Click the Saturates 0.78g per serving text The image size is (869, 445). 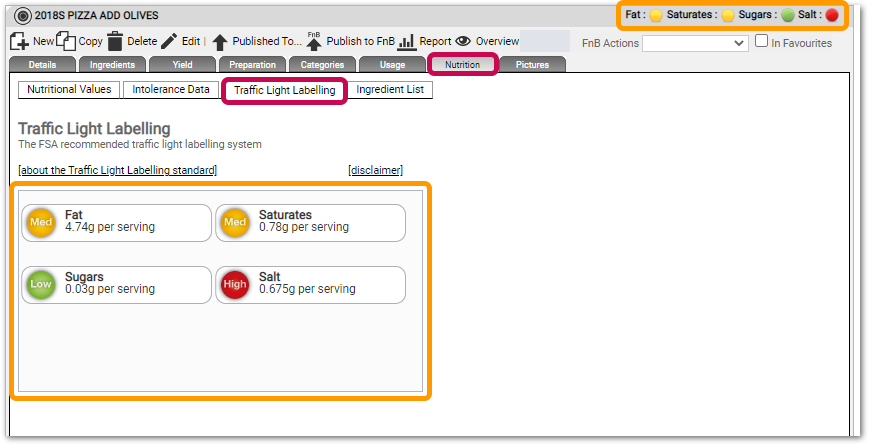(x=304, y=221)
